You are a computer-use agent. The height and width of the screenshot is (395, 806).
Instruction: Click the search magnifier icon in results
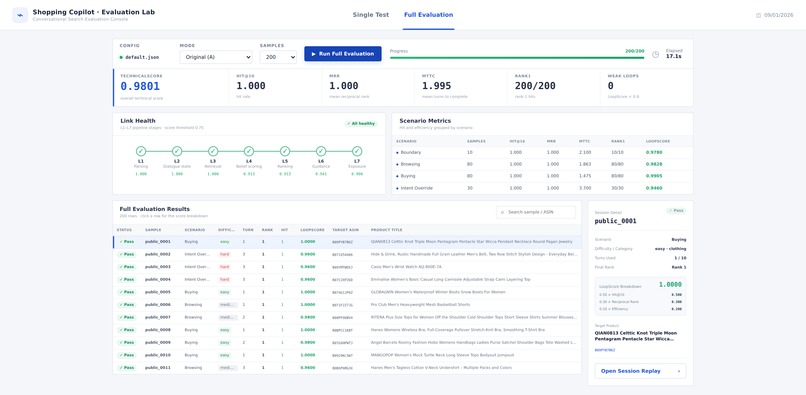pos(503,212)
